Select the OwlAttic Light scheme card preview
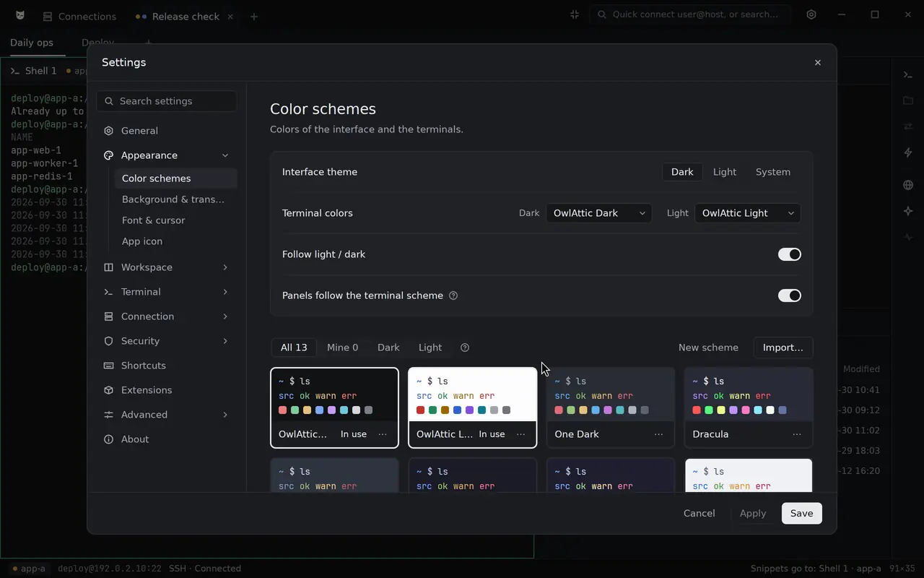This screenshot has width=924, height=578. tap(473, 394)
